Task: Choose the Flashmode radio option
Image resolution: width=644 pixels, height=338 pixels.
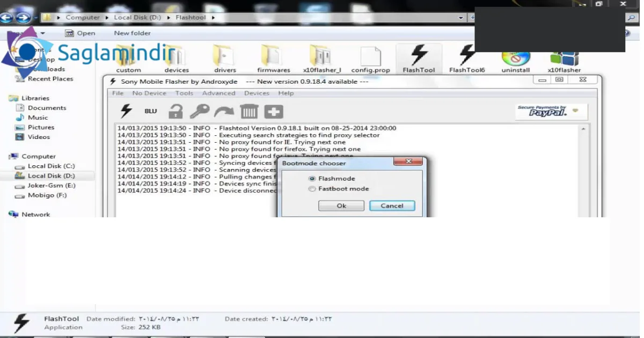Action: pos(332,179)
